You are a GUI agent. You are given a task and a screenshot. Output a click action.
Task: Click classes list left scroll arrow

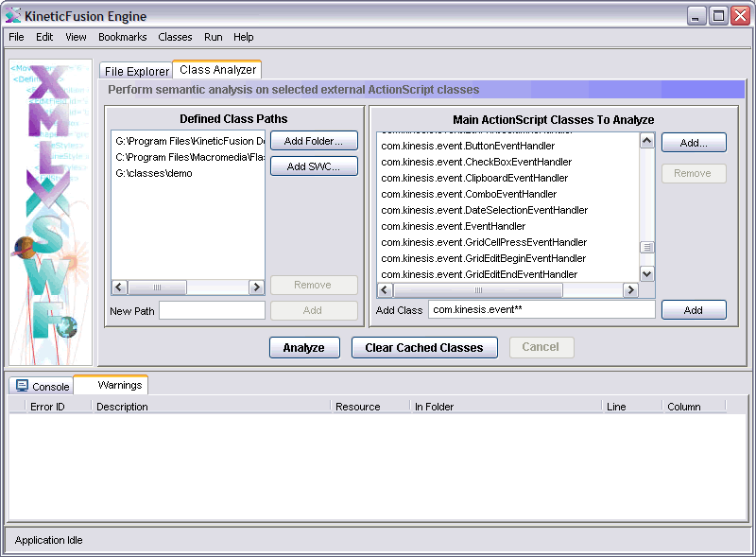(x=385, y=290)
